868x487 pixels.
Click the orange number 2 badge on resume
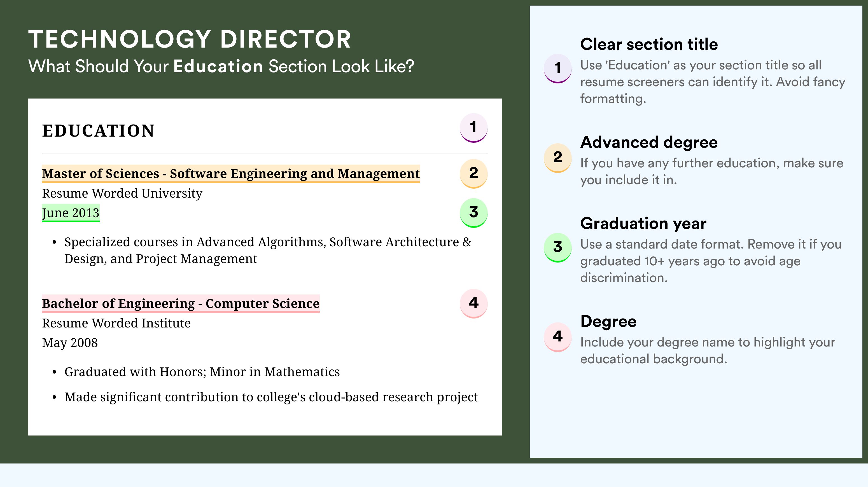[473, 174]
